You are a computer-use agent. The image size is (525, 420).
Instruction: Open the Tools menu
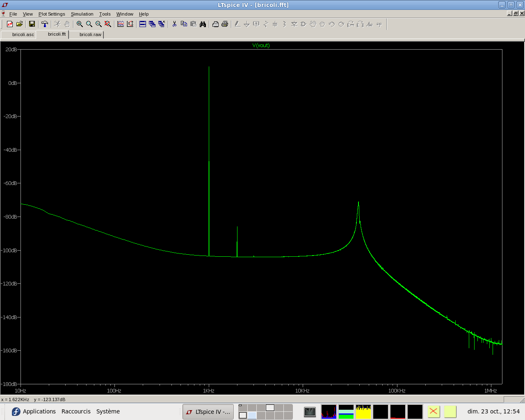[105, 14]
